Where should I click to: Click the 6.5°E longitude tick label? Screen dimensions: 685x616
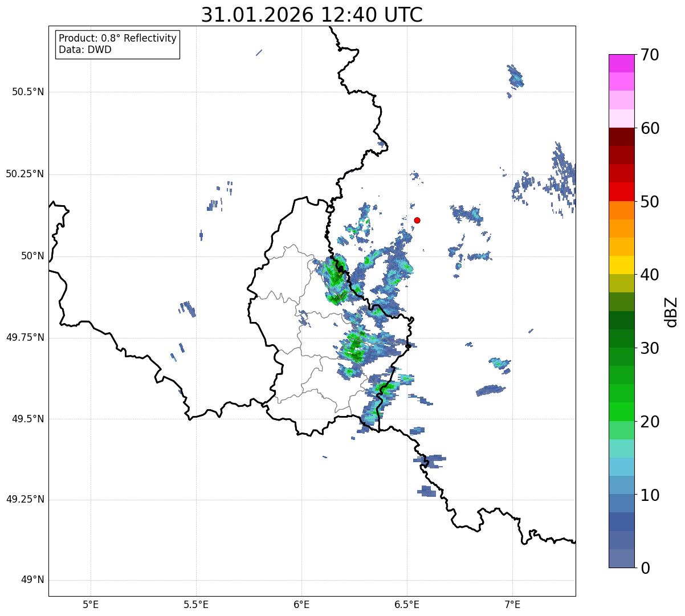[x=407, y=604]
